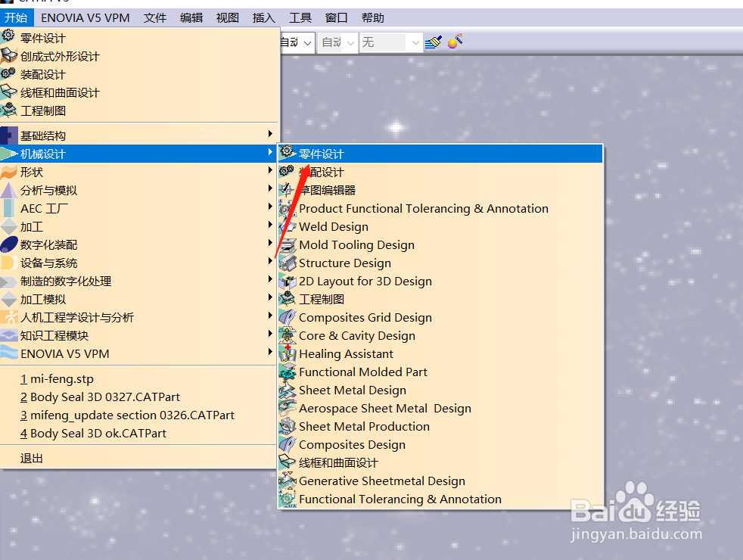
Task: Open the ENOVIA V5 VPM menu bar item
Action: [85, 18]
